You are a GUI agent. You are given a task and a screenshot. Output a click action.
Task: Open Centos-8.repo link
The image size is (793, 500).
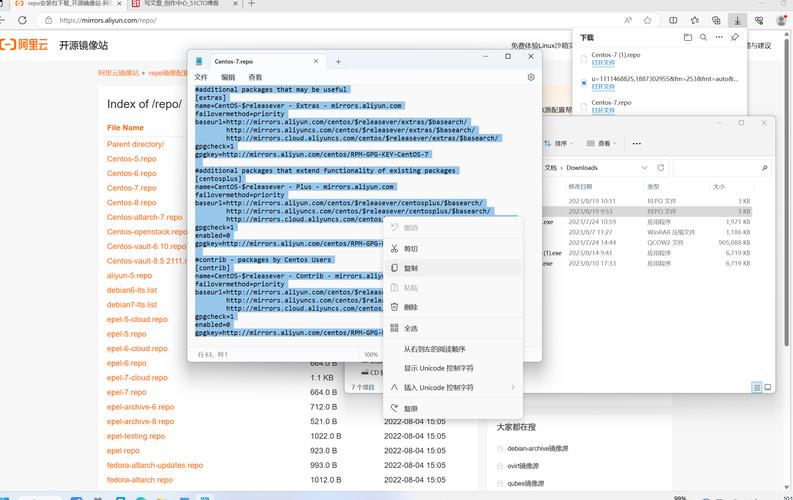tap(131, 203)
